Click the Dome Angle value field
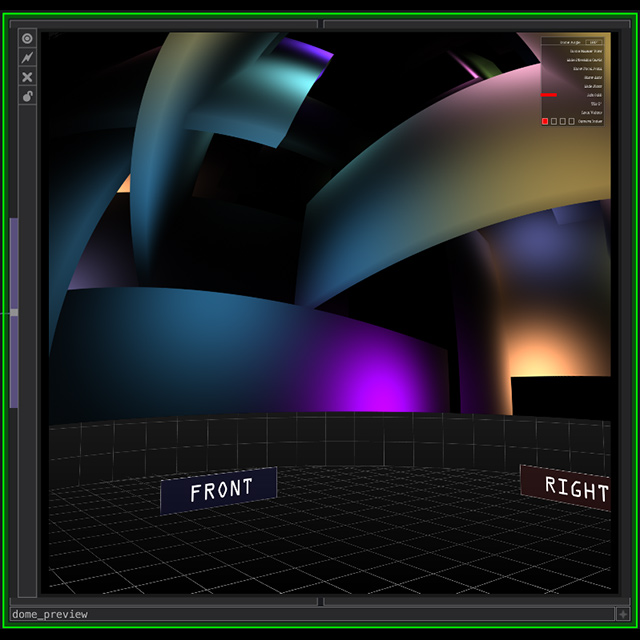Screen dimensions: 640x640 (x=594, y=42)
